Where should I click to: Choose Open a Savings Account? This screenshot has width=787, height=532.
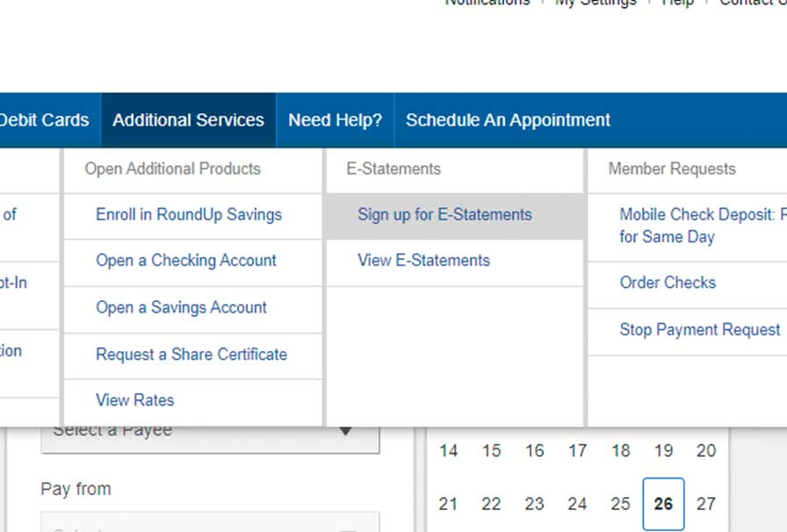pyautogui.click(x=181, y=307)
